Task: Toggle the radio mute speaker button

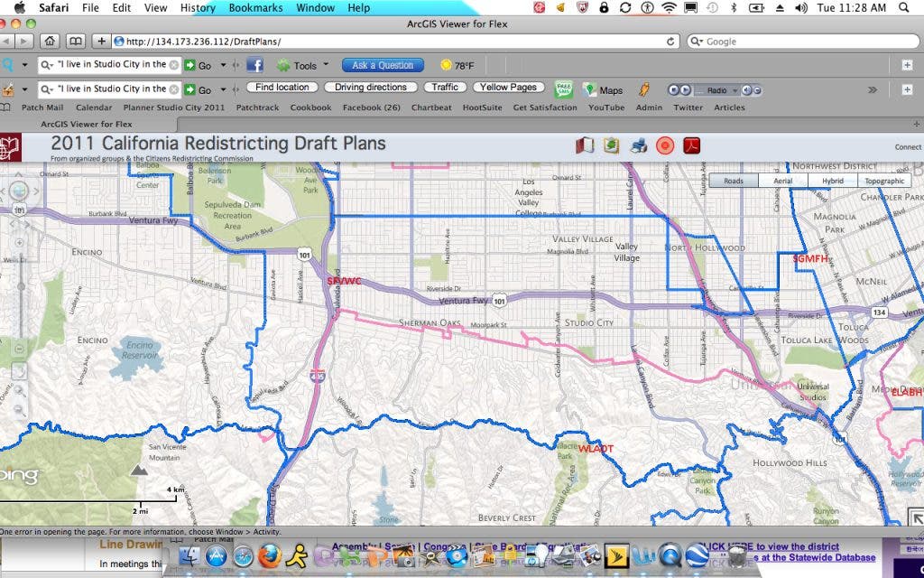Action: pos(746,90)
